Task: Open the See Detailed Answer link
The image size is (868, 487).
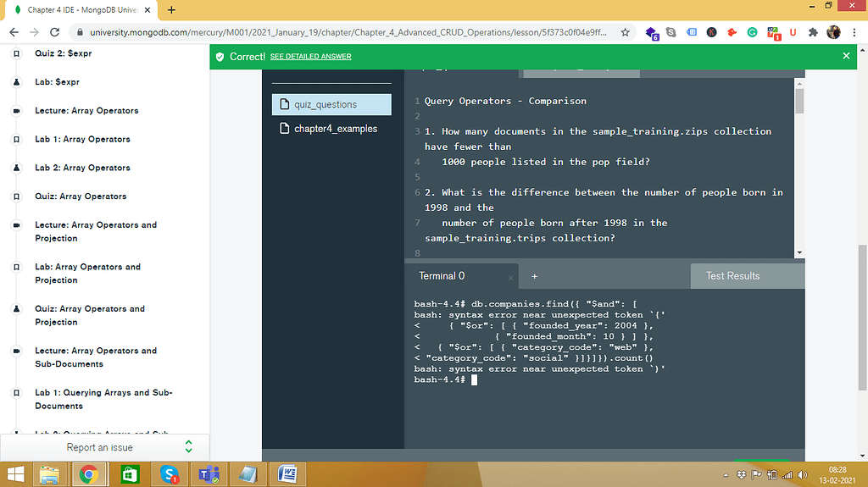Action: [x=310, y=57]
